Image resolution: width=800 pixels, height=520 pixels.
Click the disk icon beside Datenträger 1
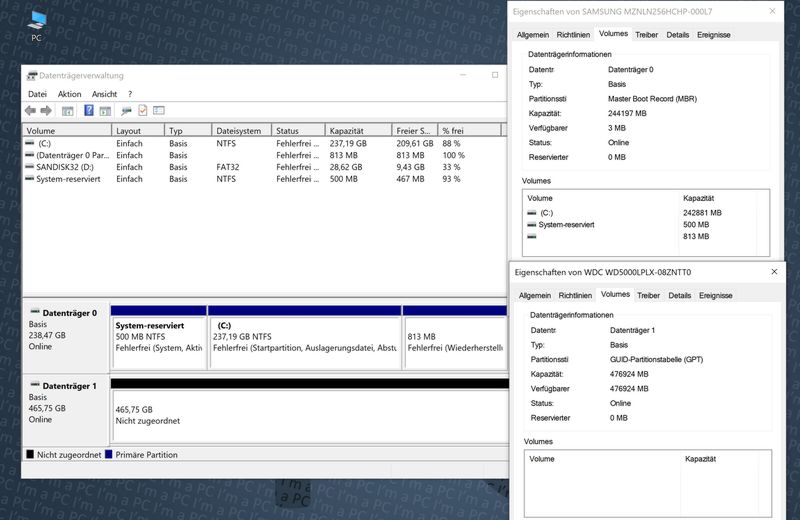coord(35,385)
